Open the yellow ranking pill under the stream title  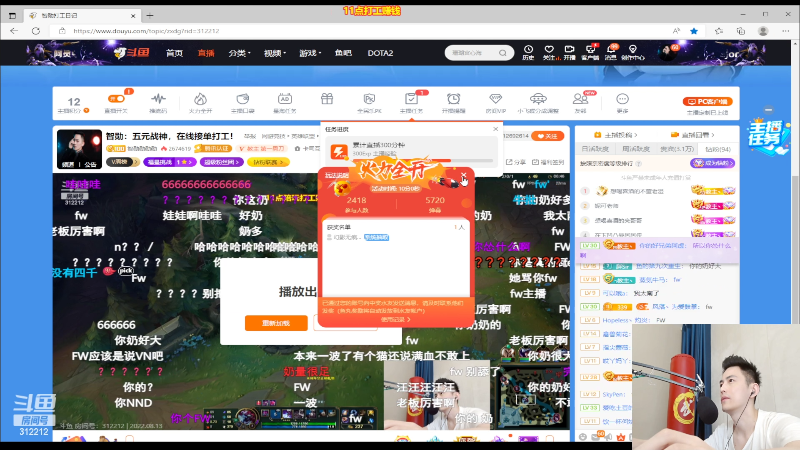(268, 162)
